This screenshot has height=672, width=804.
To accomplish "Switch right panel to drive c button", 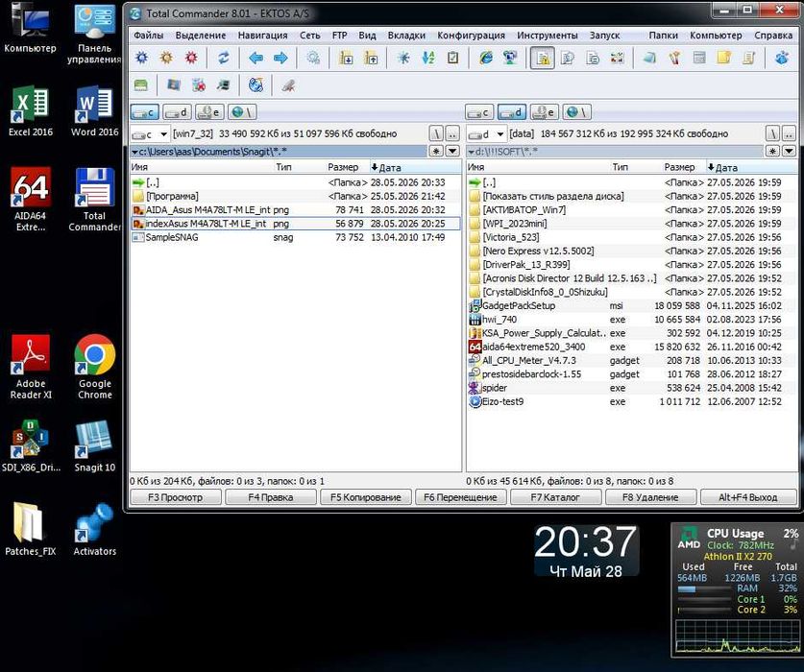I will tap(479, 111).
